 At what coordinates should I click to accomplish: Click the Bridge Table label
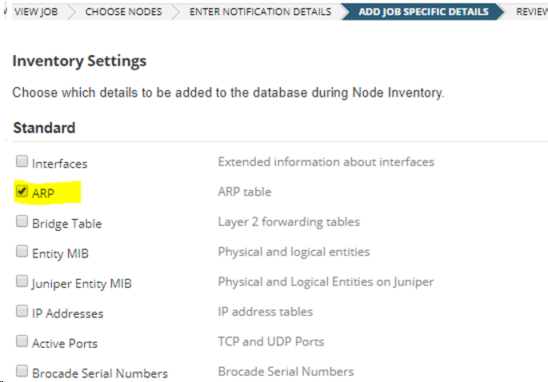[67, 224]
